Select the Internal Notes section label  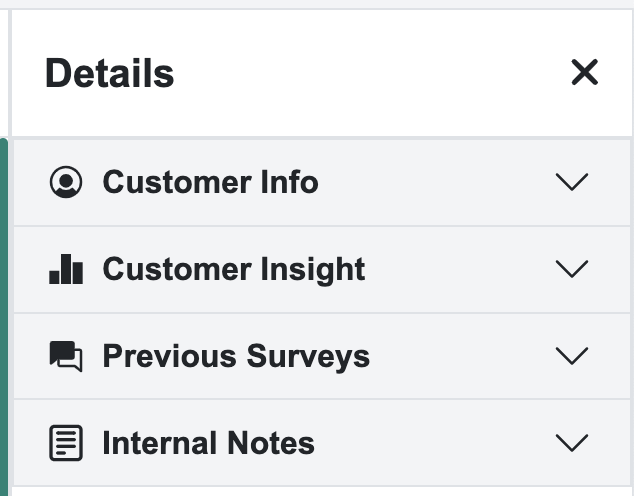coord(208,443)
